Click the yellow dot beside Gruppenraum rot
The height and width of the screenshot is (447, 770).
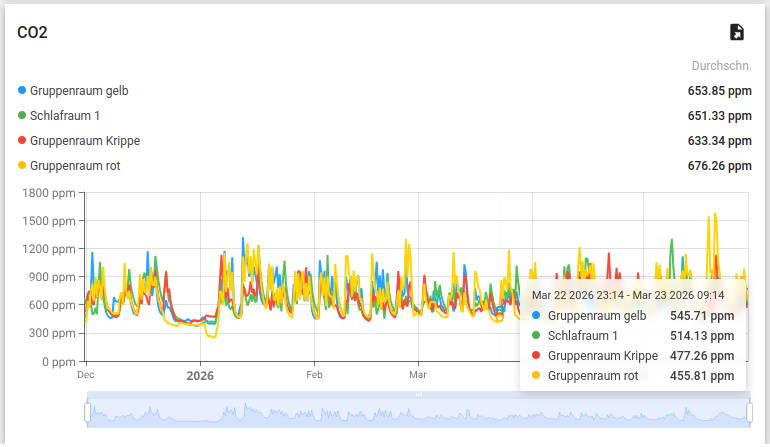click(22, 166)
